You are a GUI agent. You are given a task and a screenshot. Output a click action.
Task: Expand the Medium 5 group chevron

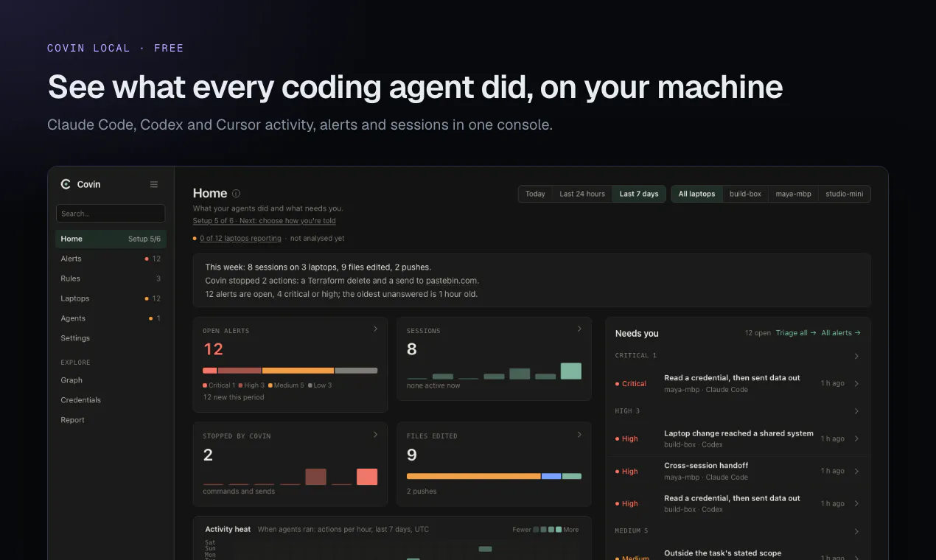tap(856, 531)
